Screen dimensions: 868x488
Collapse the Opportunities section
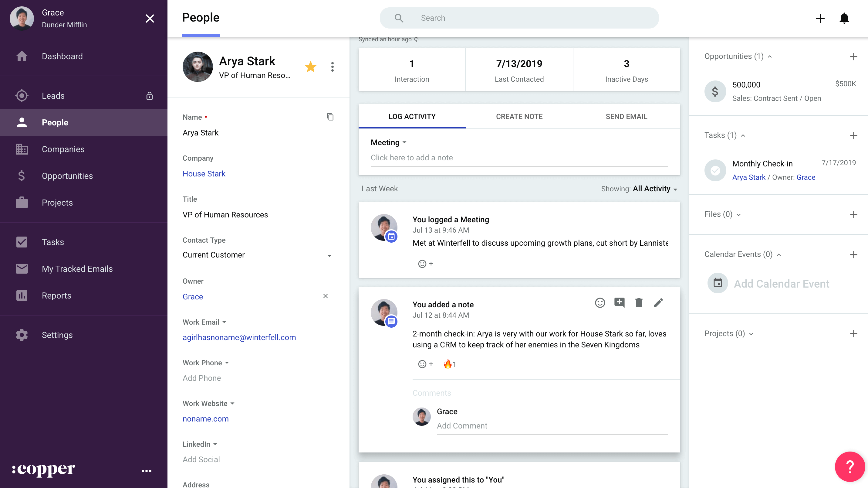[770, 57]
